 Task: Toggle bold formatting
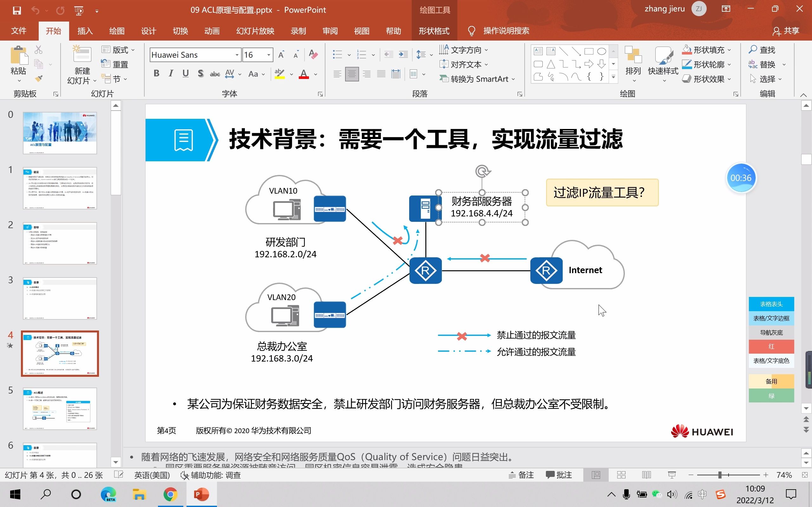point(156,73)
